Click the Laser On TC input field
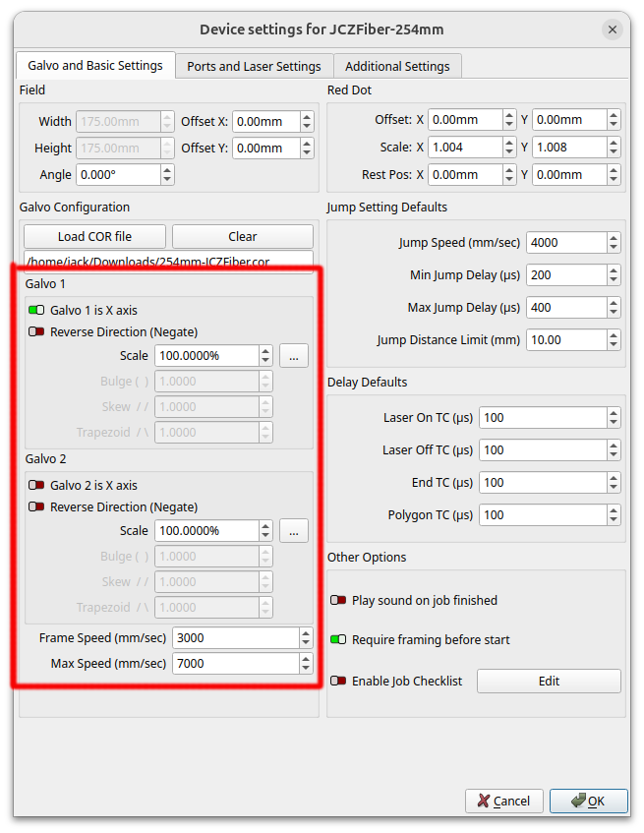The image size is (644, 833). click(x=540, y=418)
